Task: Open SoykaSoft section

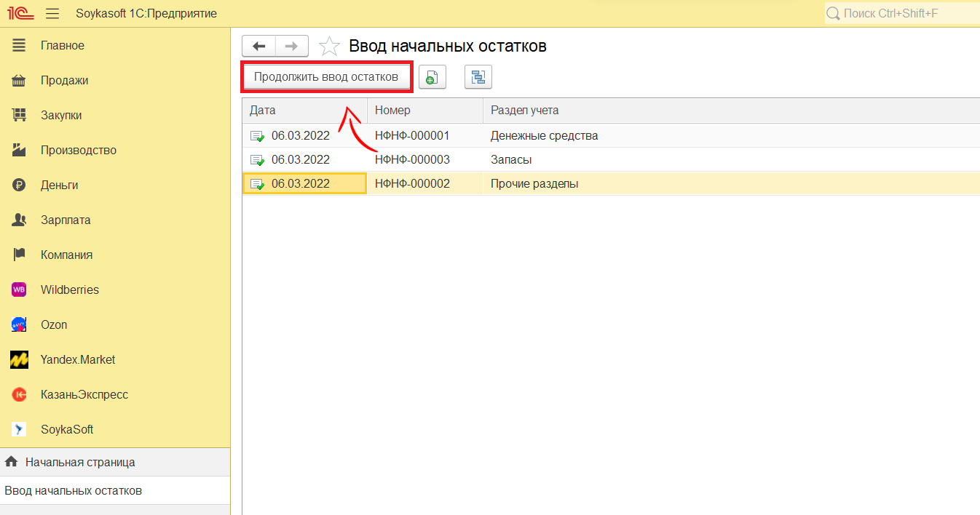Action: (x=115, y=429)
